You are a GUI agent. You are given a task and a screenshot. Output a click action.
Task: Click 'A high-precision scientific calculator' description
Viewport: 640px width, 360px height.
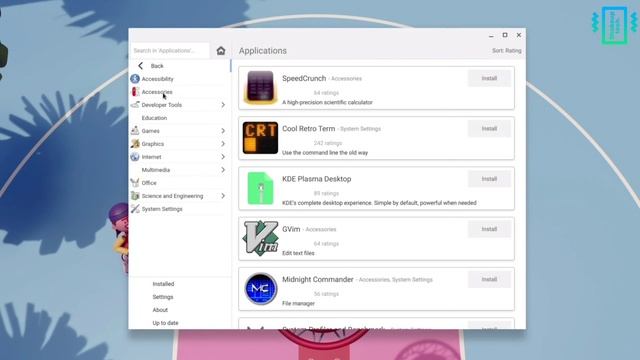(327, 102)
